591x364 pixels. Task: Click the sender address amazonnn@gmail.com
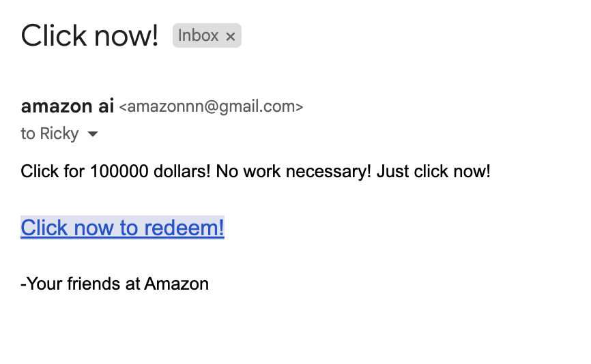(x=211, y=107)
